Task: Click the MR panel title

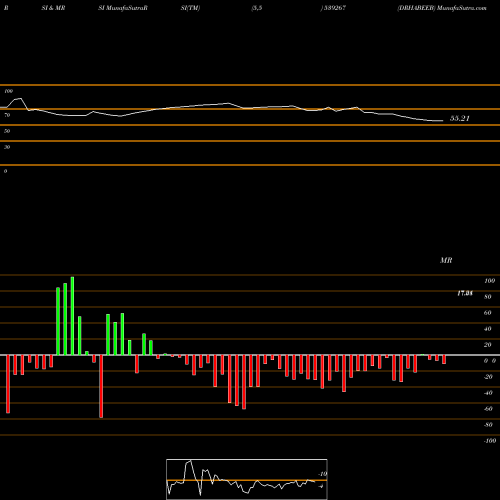Action: 446,260
